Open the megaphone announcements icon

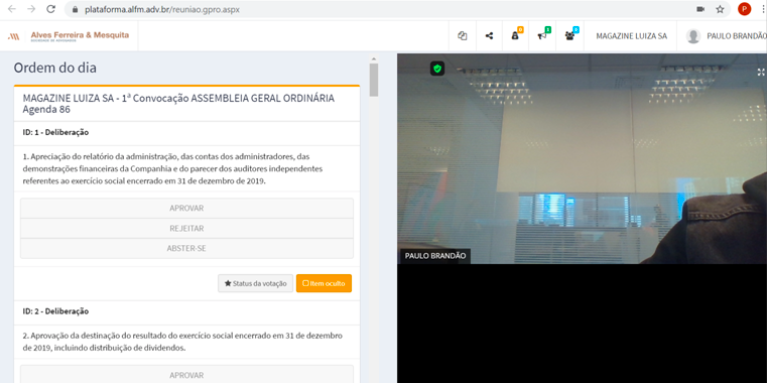tap(542, 36)
